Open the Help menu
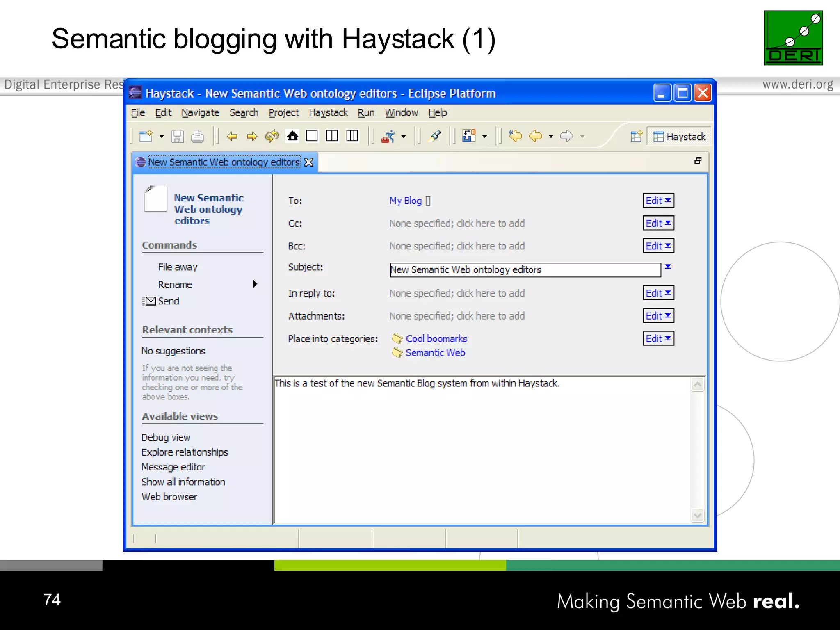This screenshot has width=840, height=630. 438,112
